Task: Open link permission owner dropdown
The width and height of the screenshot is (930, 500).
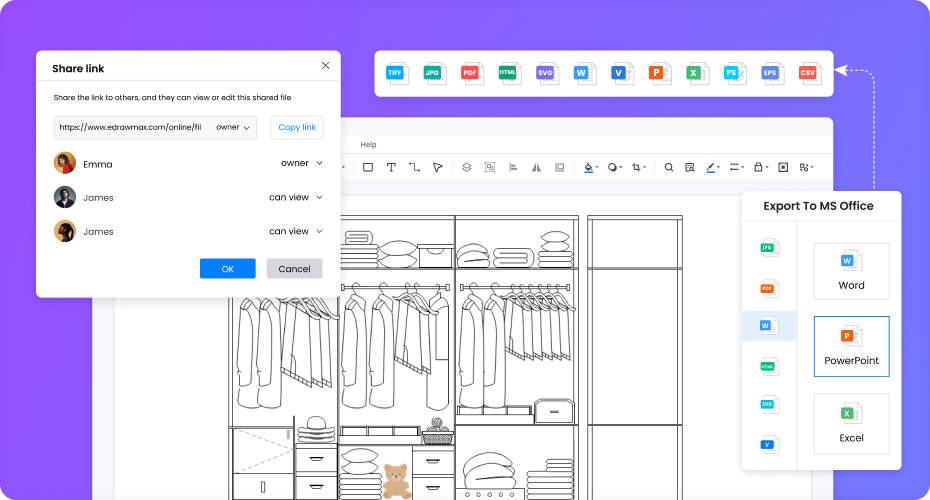Action: coord(233,127)
